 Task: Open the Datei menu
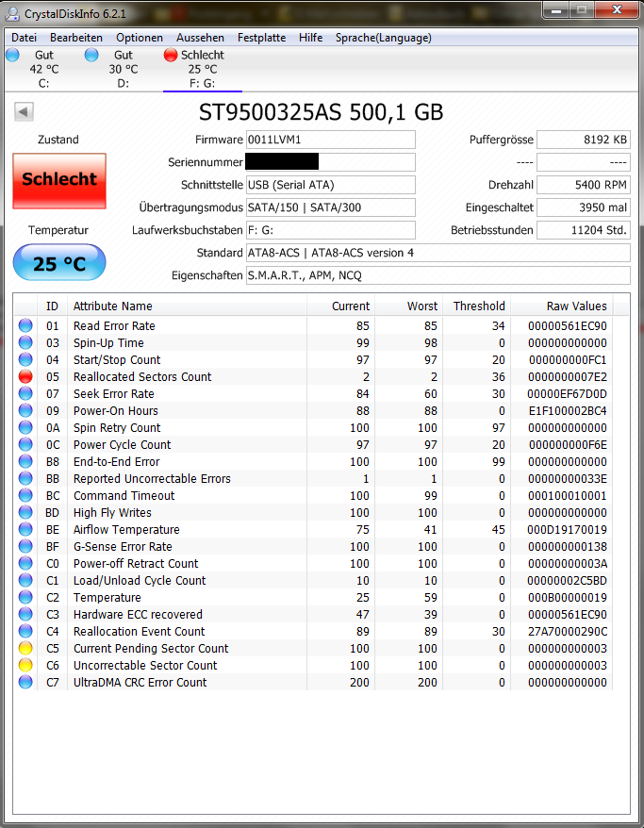(25, 38)
